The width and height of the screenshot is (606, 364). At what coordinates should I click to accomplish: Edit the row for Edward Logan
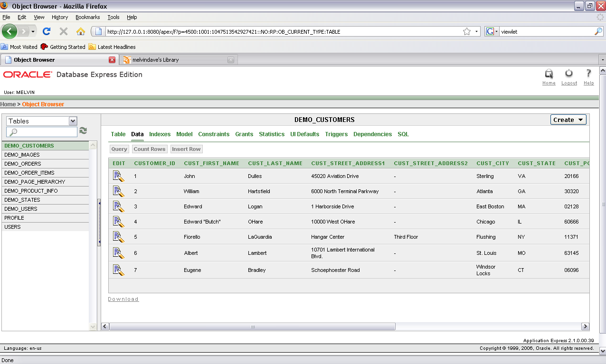(118, 206)
